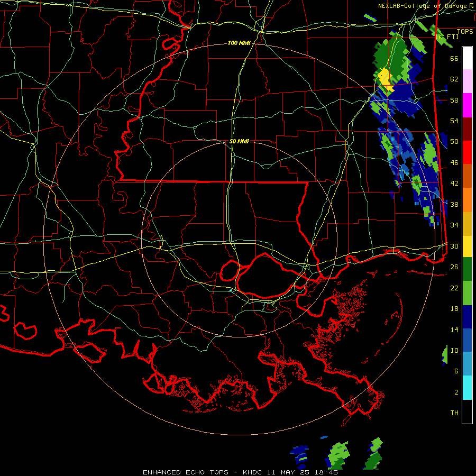Screen dimensions: 476x476
Task: Pick the light green legend band
Action: tap(467, 293)
